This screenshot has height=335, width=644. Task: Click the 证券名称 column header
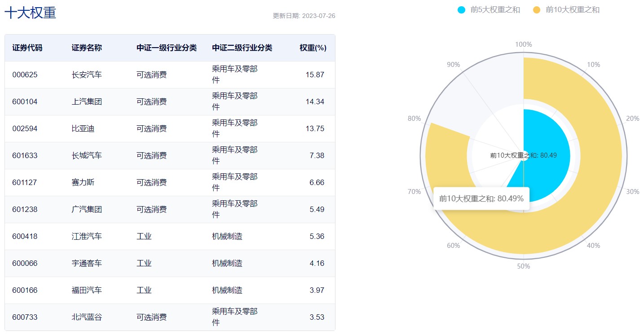tap(87, 48)
